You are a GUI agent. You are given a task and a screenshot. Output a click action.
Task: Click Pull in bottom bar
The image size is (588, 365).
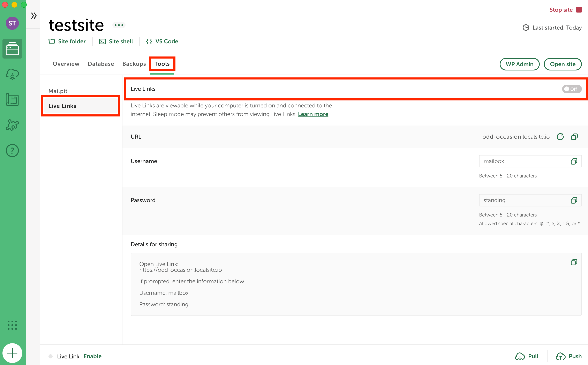[x=527, y=356]
